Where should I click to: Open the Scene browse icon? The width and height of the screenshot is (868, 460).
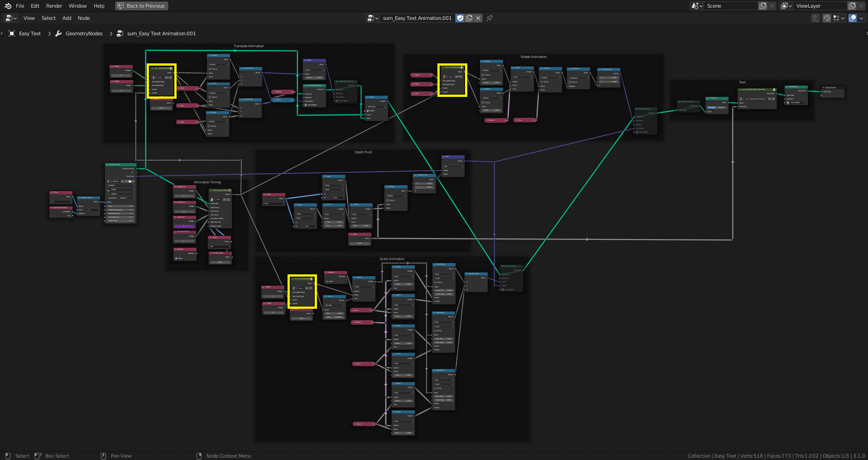[697, 6]
